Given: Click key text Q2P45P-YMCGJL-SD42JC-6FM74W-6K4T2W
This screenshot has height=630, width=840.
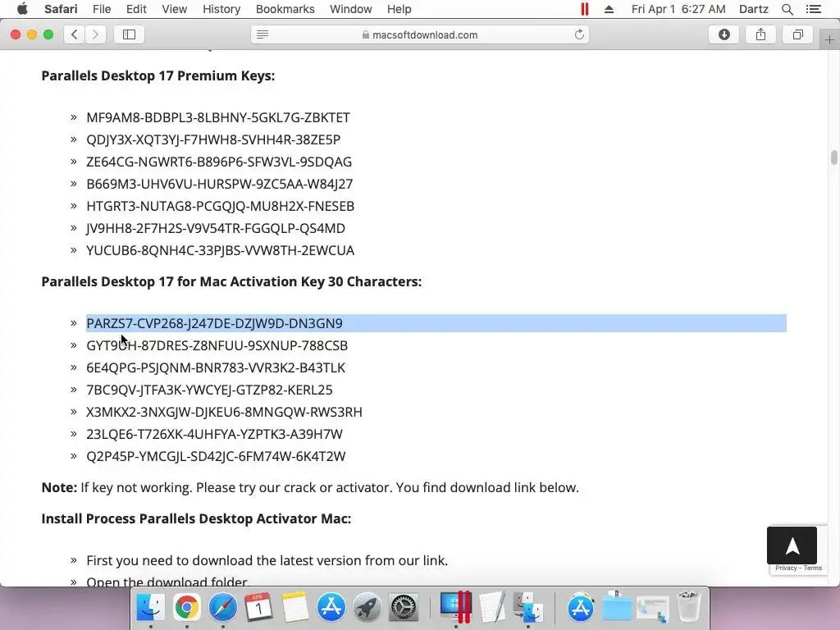Looking at the screenshot, I should click(216, 456).
